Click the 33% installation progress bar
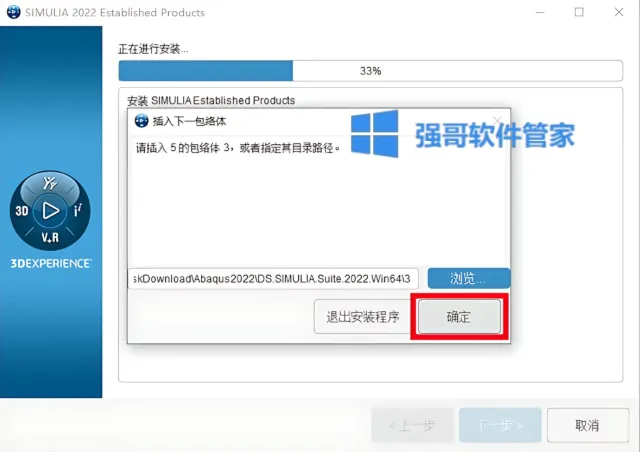This screenshot has height=452, width=641. click(x=370, y=71)
